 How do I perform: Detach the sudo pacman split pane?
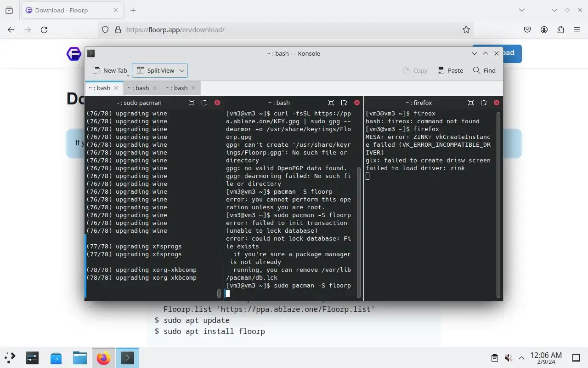point(204,103)
